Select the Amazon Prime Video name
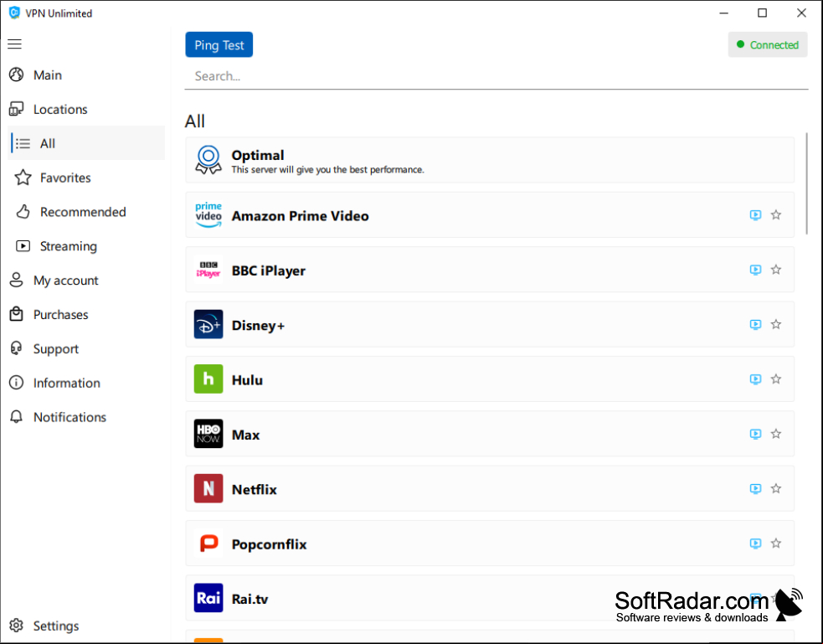This screenshot has height=644, width=823. (301, 216)
